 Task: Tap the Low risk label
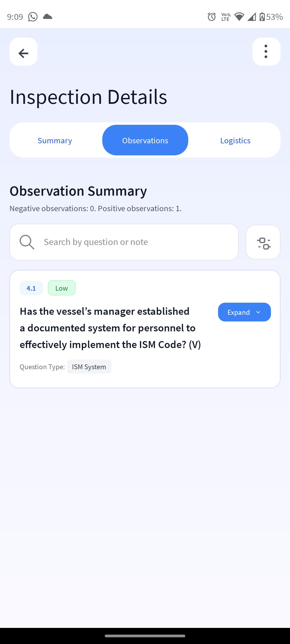point(61,288)
